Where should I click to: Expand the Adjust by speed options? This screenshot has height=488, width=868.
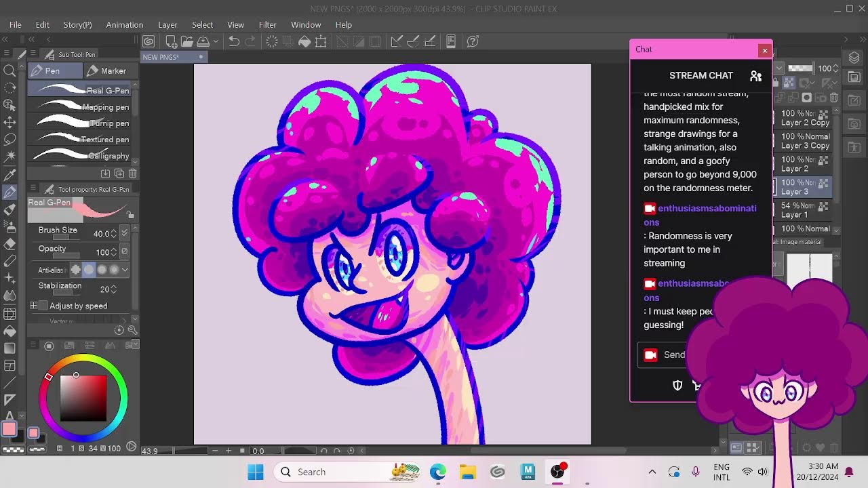pyautogui.click(x=33, y=306)
